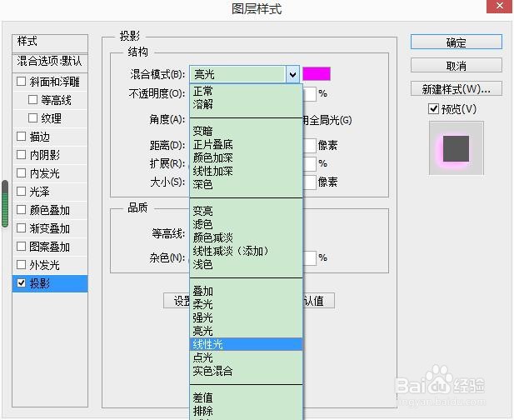Screen dimensions: 514x420
Task: Pick 线性加深 blend mode
Action: 246,171
